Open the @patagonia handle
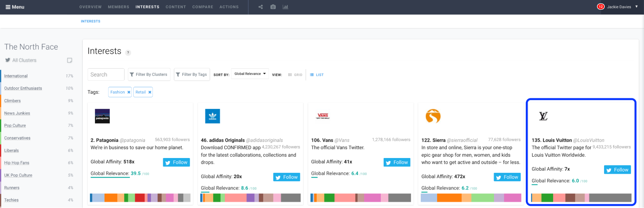The height and width of the screenshot is (208, 644). click(x=132, y=140)
